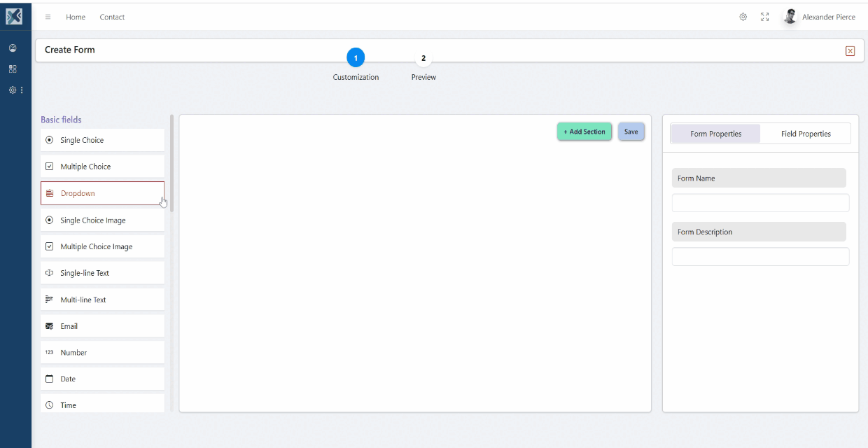Click the Form Name input field
This screenshot has width=868, height=448.
click(x=760, y=203)
